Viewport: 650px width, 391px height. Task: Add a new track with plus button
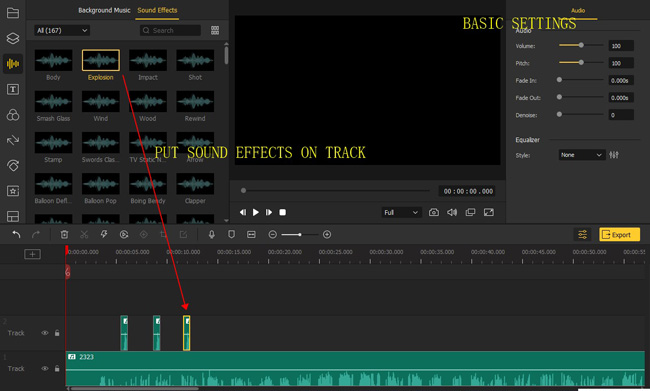(x=32, y=254)
